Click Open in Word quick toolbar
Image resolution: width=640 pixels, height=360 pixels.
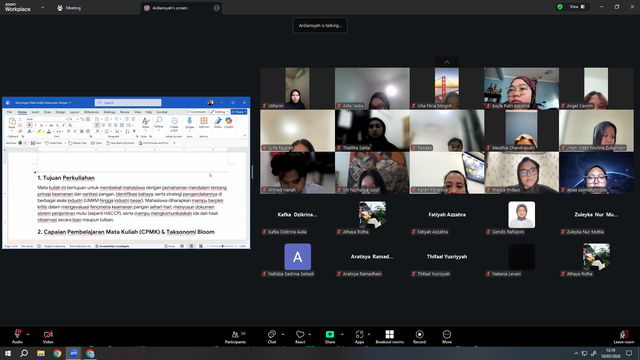pos(97,143)
